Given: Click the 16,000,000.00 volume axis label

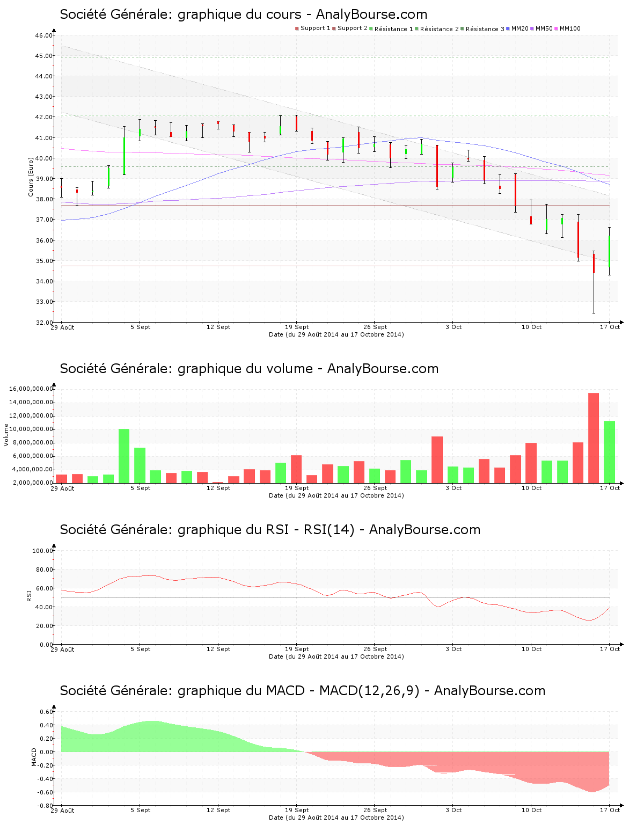Looking at the screenshot, I should pos(31,389).
